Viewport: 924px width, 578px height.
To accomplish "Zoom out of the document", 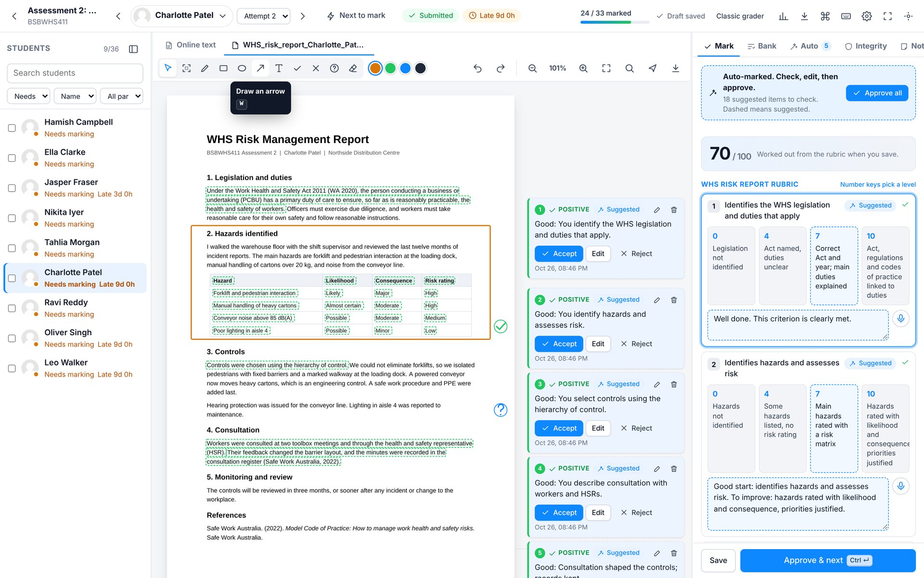I will pyautogui.click(x=532, y=68).
